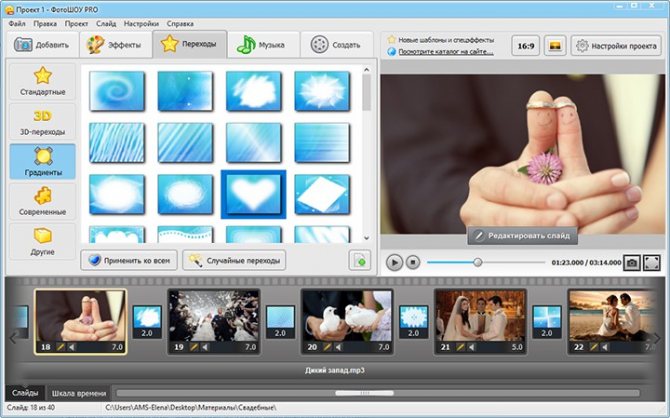
Task: Open the Слайд menu
Action: click(107, 21)
